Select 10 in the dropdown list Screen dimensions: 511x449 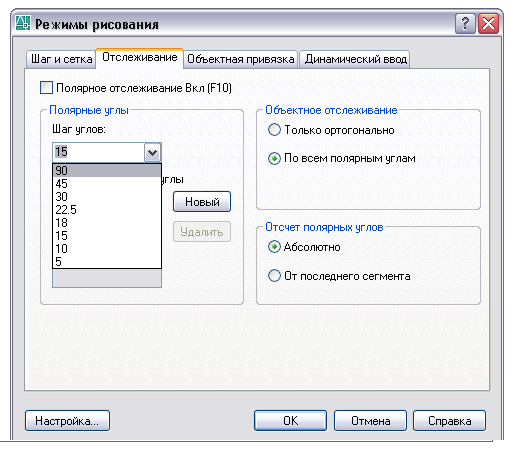107,249
